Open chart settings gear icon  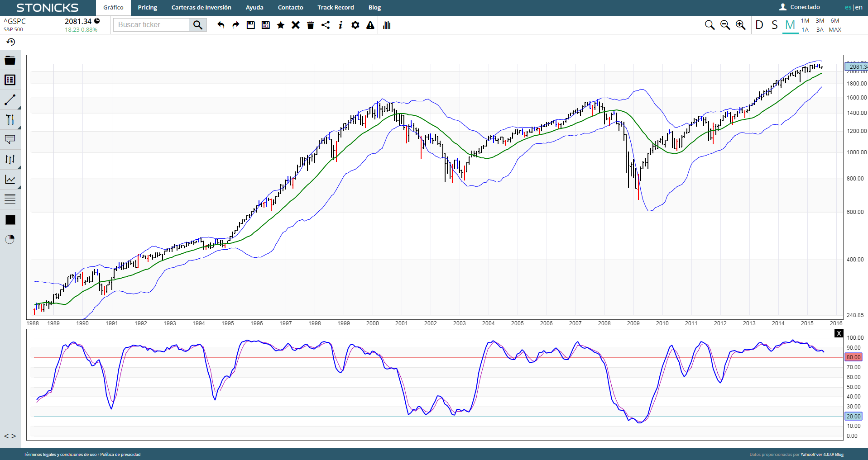355,25
